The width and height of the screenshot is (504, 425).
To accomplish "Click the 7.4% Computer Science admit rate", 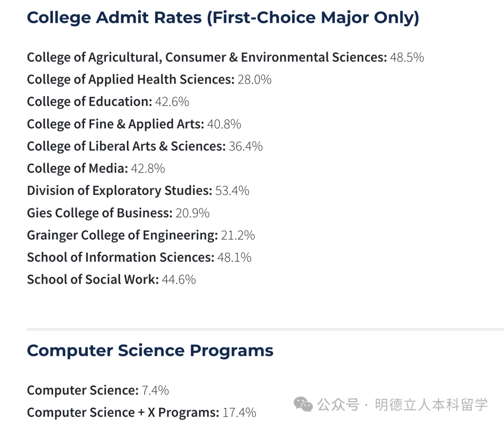I will coord(155,390).
